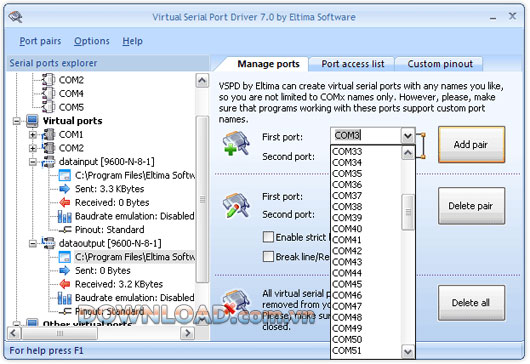The height and width of the screenshot is (364, 530).
Task: Click window icon beside datainput program path
Action: 64,175
